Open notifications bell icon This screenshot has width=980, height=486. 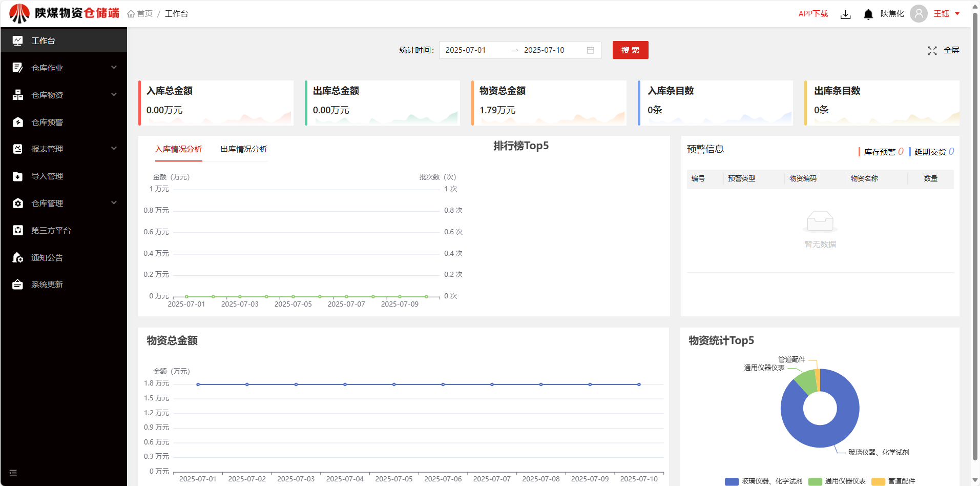868,14
